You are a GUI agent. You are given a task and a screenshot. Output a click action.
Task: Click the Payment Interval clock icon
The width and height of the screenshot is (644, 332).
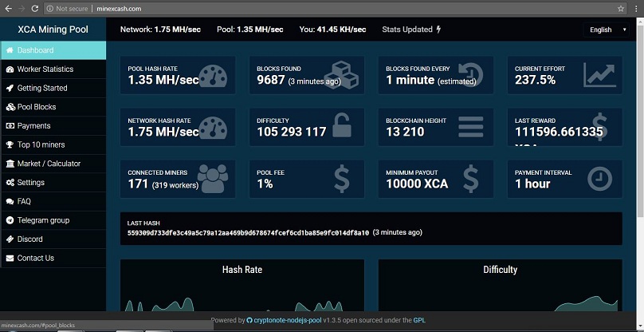point(599,179)
